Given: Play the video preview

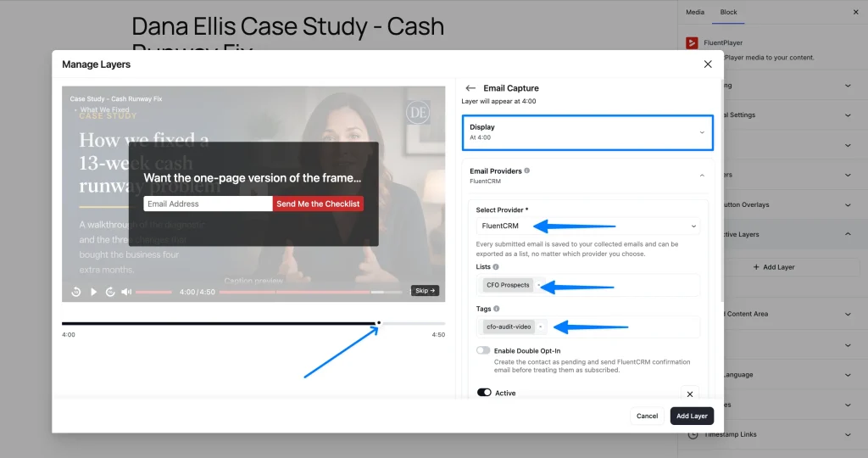Looking at the screenshot, I should pos(93,292).
